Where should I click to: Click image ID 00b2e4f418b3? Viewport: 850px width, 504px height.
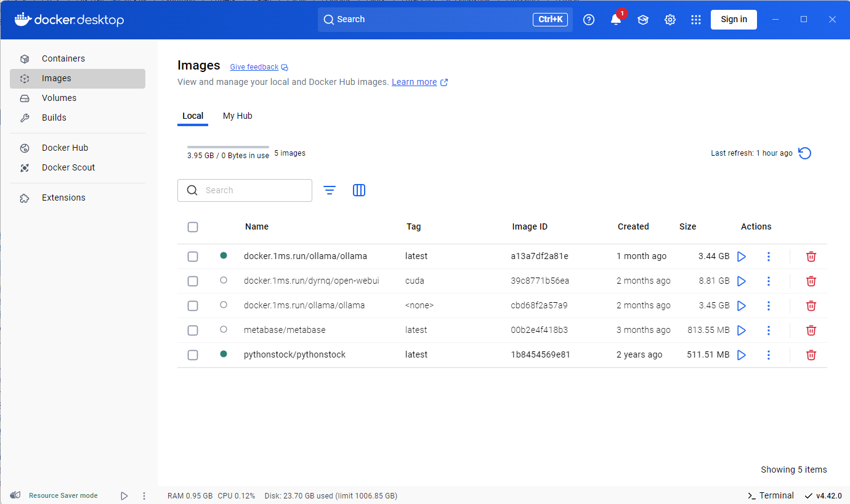[x=540, y=330]
